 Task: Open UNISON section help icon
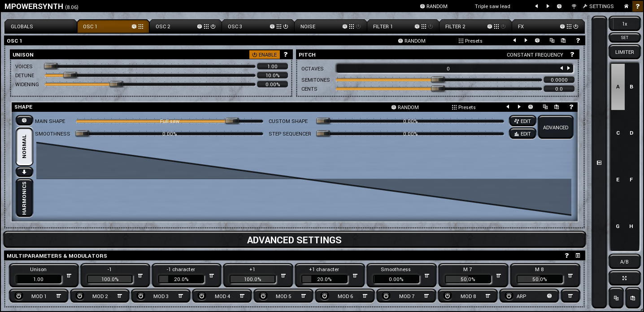286,54
